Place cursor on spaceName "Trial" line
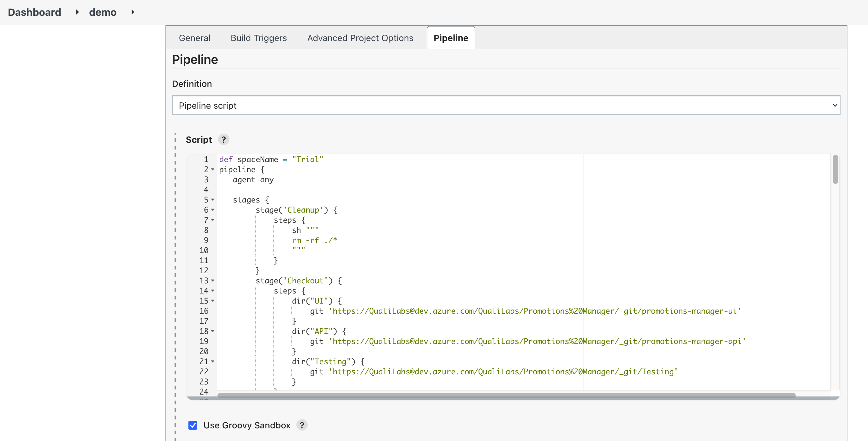 pyautogui.click(x=271, y=159)
